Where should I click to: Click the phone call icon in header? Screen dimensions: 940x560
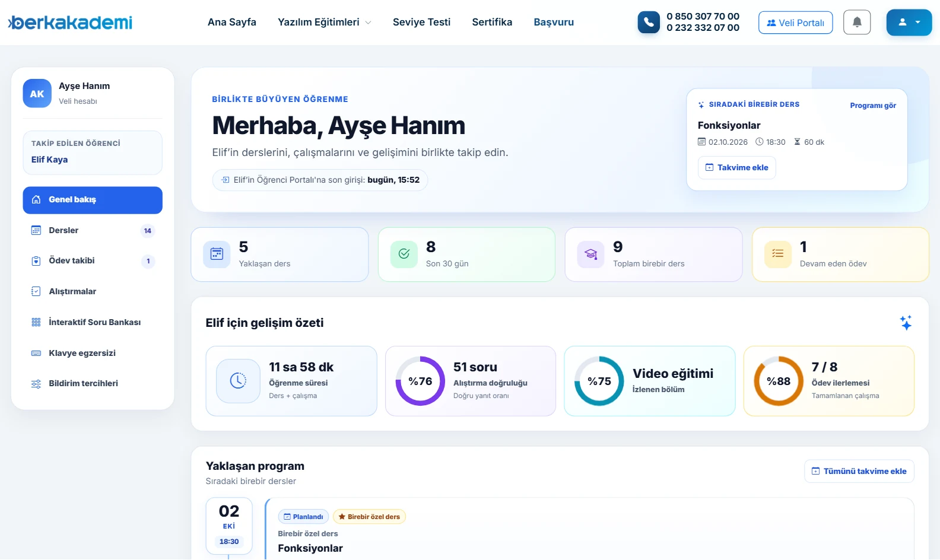tap(649, 23)
